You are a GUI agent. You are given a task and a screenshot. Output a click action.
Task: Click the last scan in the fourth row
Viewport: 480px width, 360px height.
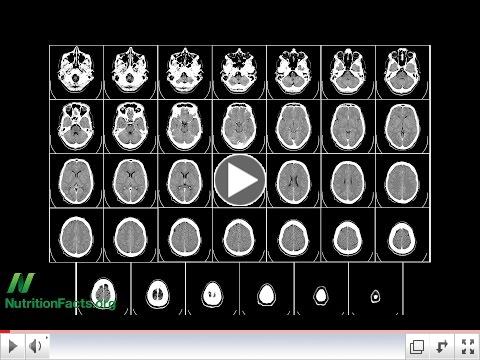403,236
